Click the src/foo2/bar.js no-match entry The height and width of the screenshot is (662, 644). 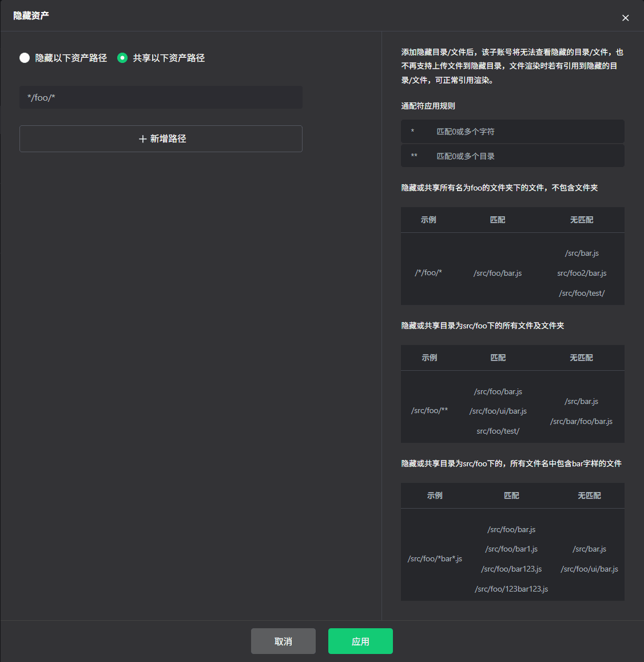pos(582,273)
